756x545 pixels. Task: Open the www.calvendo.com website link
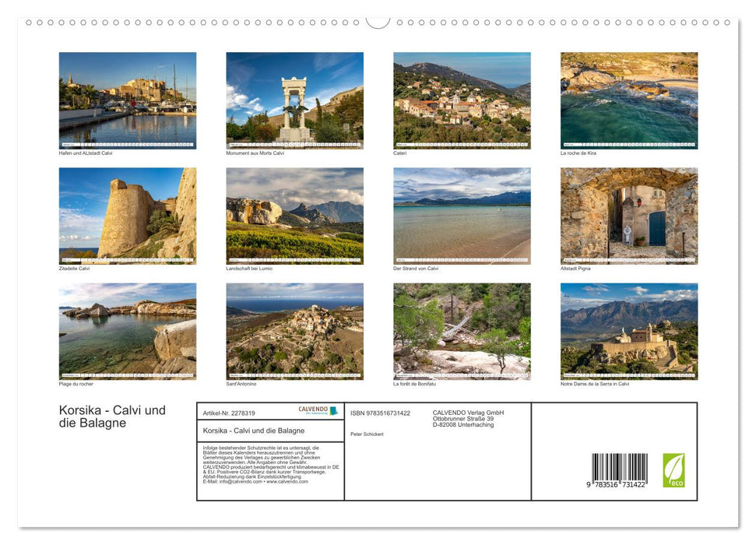pyautogui.click(x=287, y=481)
